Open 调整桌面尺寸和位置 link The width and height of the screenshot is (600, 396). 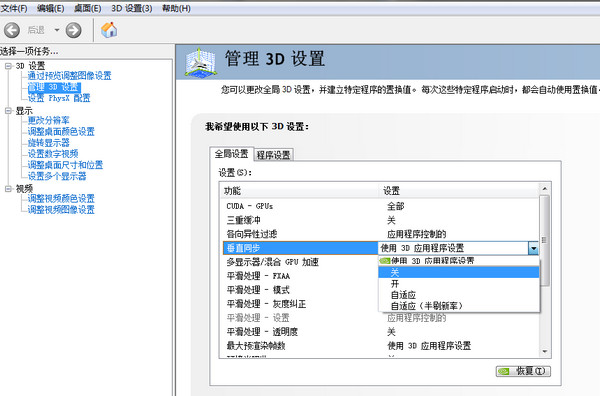(65, 165)
